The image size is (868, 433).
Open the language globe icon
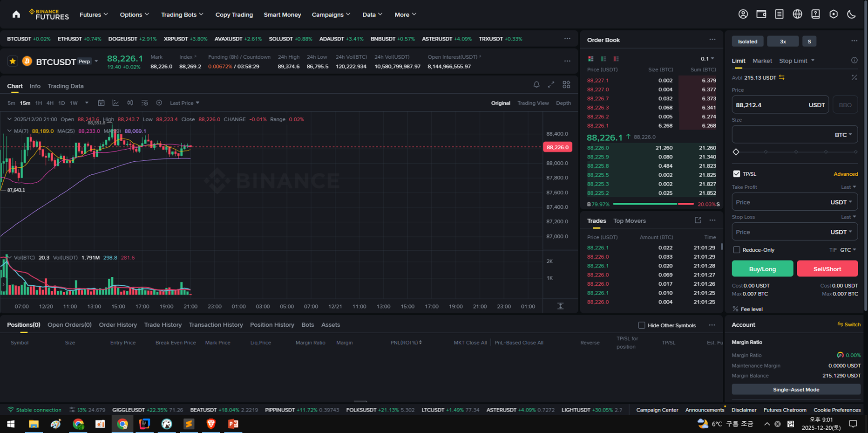[x=798, y=14]
